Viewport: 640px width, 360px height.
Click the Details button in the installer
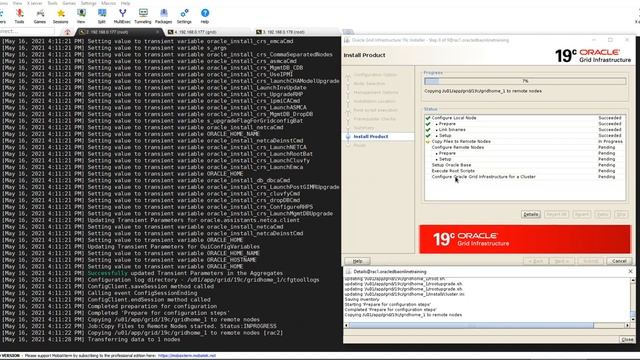(x=531, y=214)
